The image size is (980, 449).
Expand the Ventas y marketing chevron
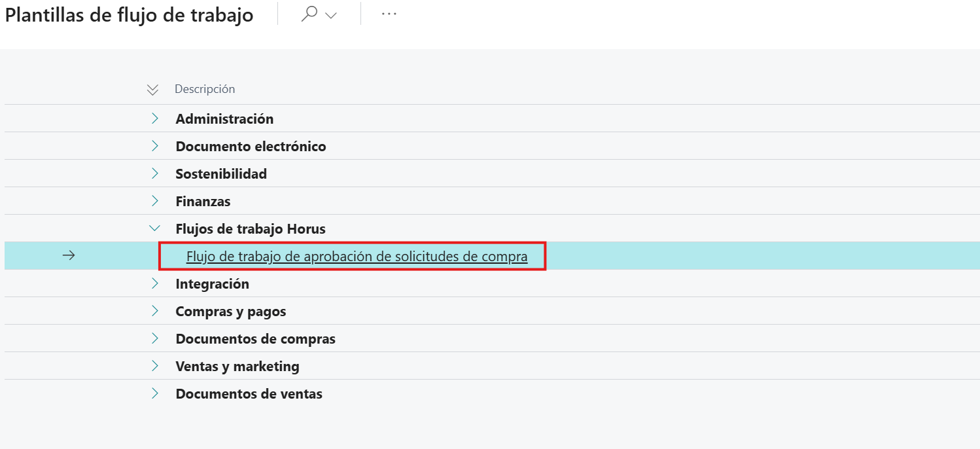[155, 366]
